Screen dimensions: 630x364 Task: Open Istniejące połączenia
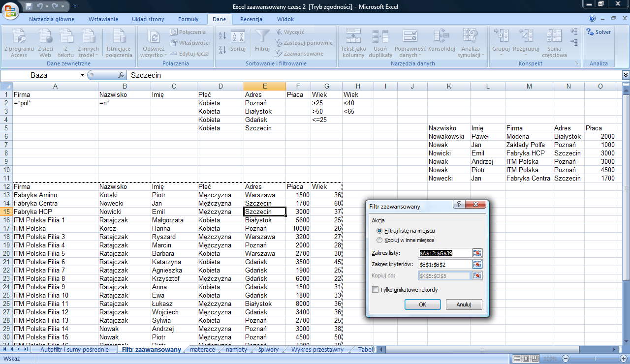pyautogui.click(x=119, y=43)
